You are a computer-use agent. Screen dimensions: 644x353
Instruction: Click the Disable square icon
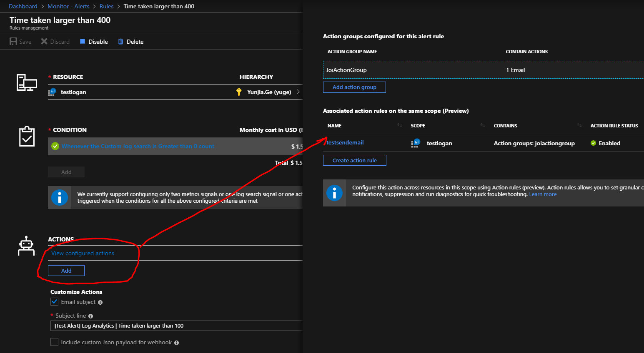(x=83, y=42)
